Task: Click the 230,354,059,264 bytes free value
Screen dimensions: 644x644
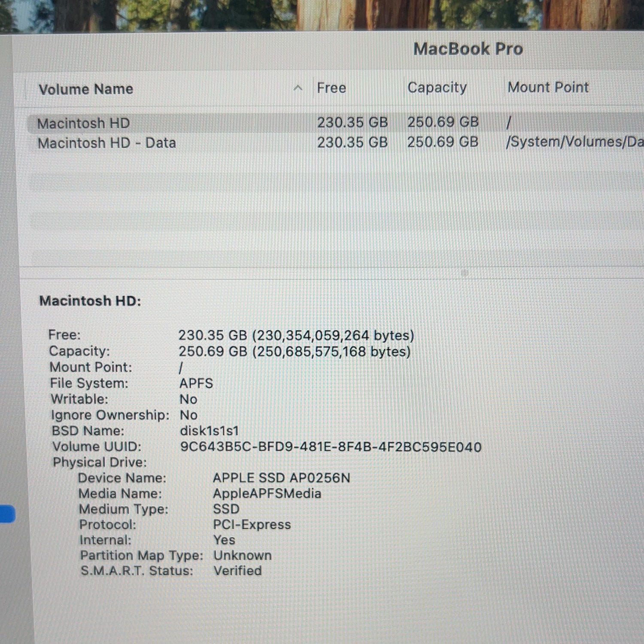Action: click(296, 335)
